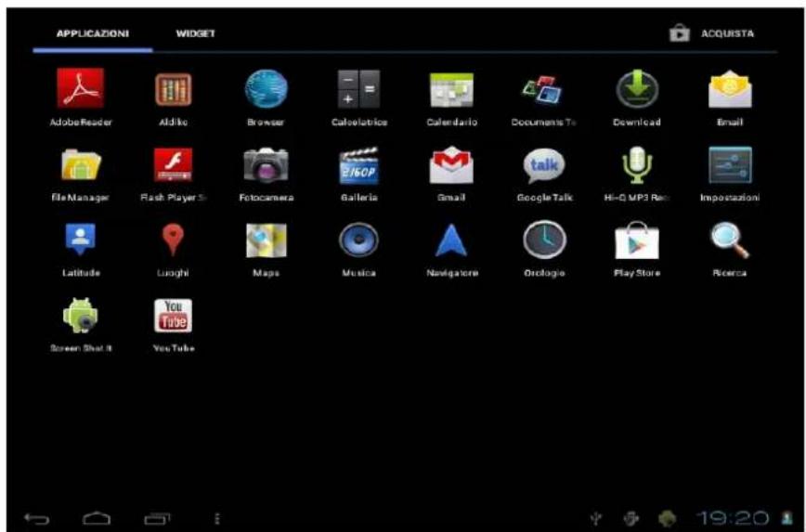The width and height of the screenshot is (806, 532).
Task: Open Hi-Q MP3 Recorder
Action: coord(637,174)
